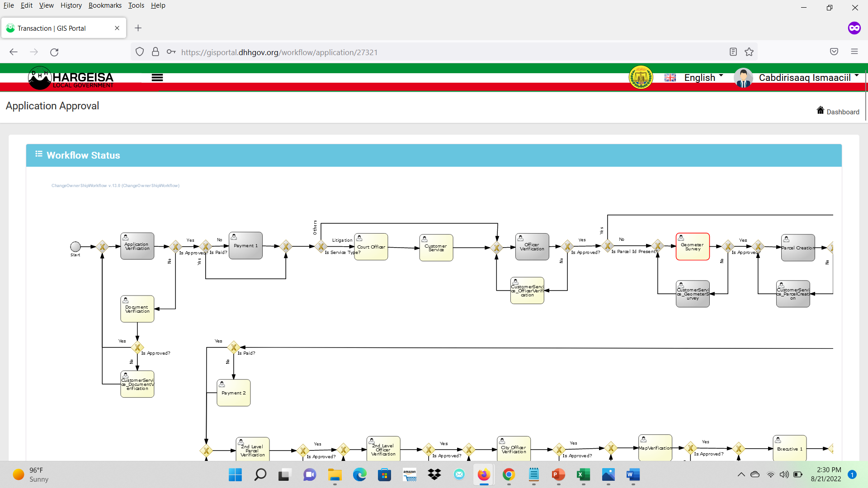Open File Explorer from taskbar
The height and width of the screenshot is (488, 868).
click(x=335, y=475)
